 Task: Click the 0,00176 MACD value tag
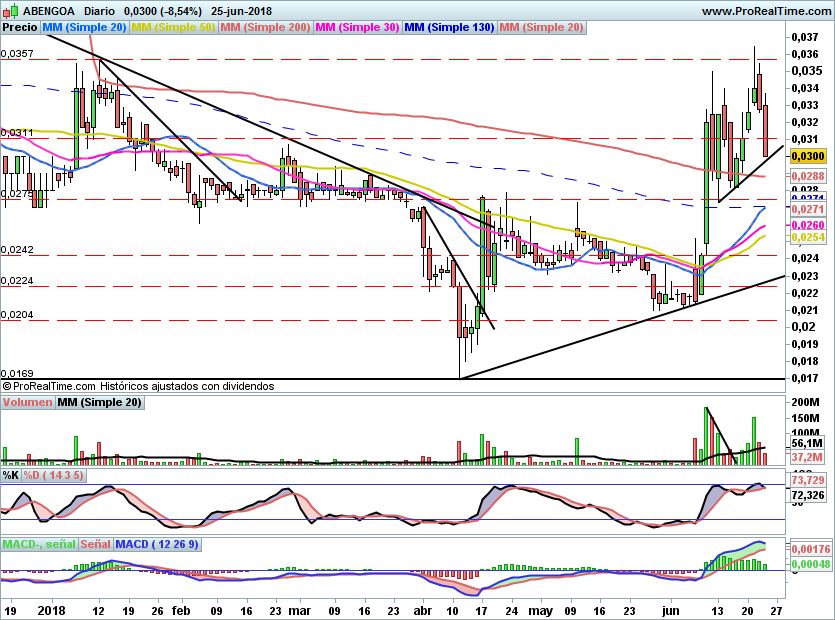(x=811, y=549)
